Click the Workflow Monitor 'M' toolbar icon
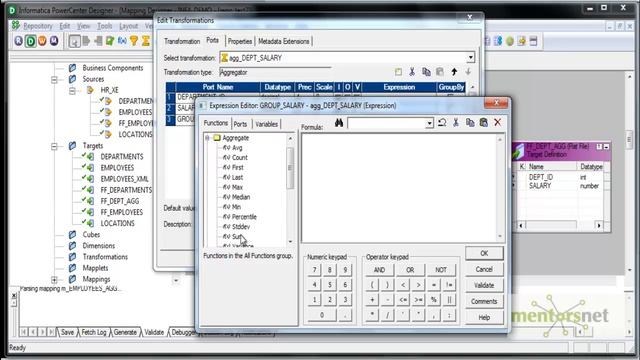Screen dimensions: 640x360 tap(54, 41)
